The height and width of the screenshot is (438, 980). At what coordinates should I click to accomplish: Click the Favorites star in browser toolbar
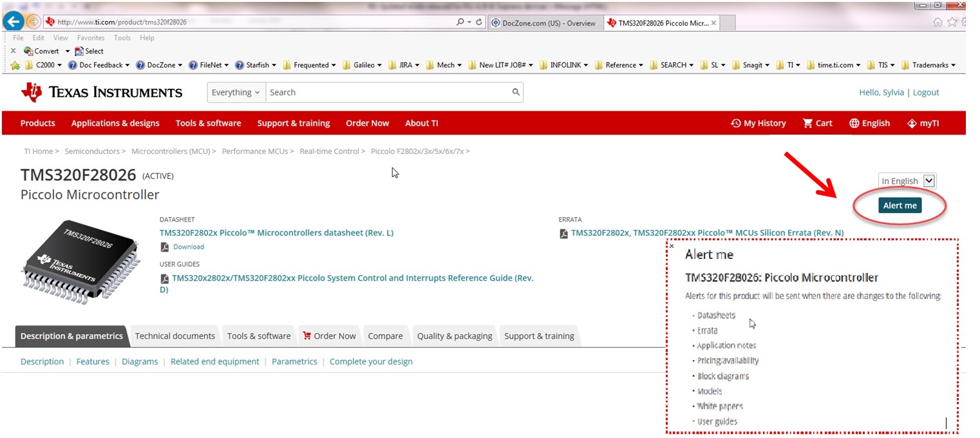(952, 22)
